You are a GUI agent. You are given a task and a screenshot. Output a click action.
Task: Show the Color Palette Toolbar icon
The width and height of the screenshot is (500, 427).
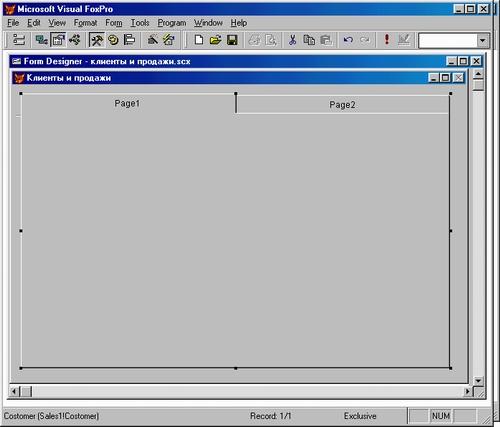click(x=113, y=40)
